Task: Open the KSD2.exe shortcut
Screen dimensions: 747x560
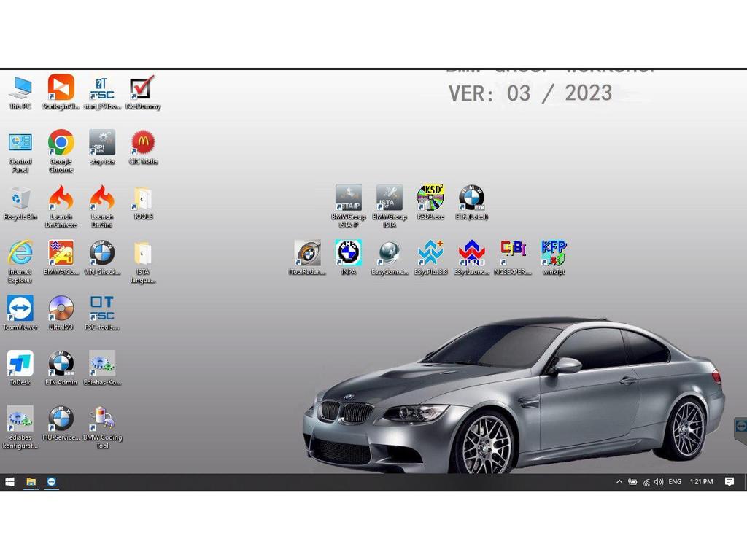Action: [430, 198]
